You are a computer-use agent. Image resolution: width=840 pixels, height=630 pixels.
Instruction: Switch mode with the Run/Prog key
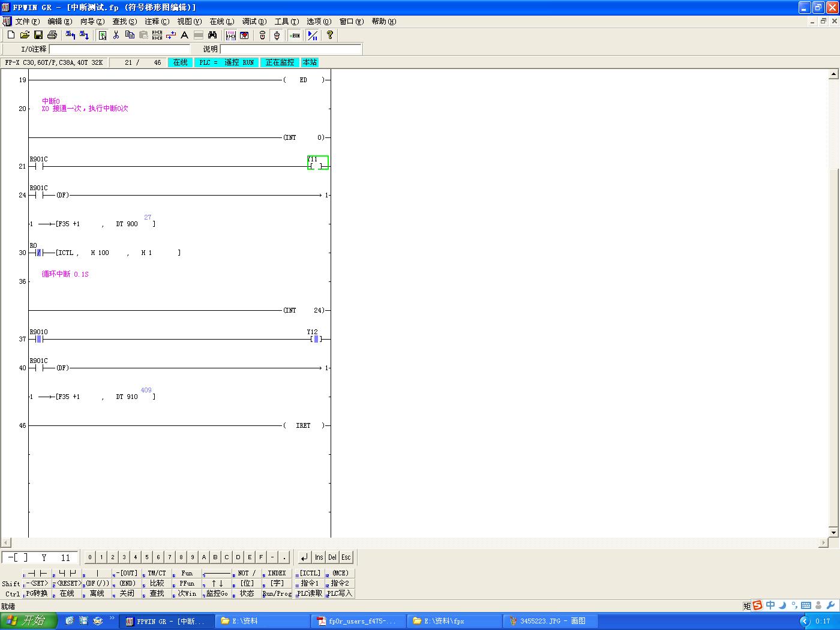[277, 593]
